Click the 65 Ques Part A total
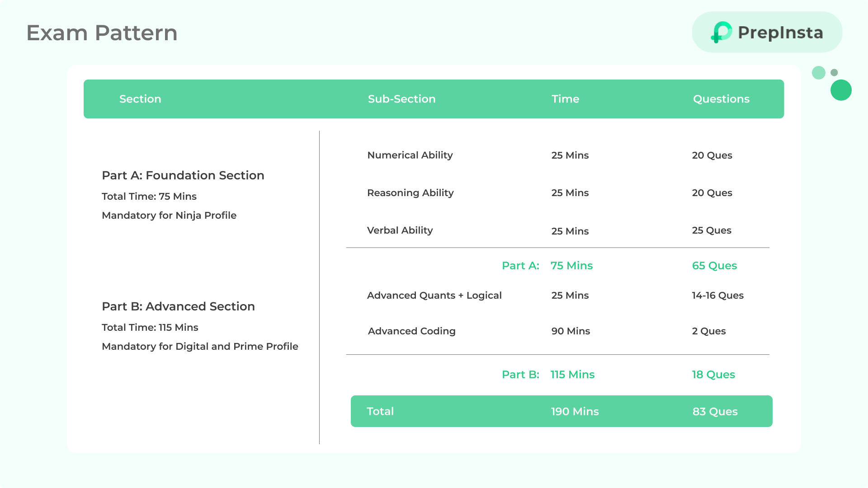The height and width of the screenshot is (488, 868). 714,266
